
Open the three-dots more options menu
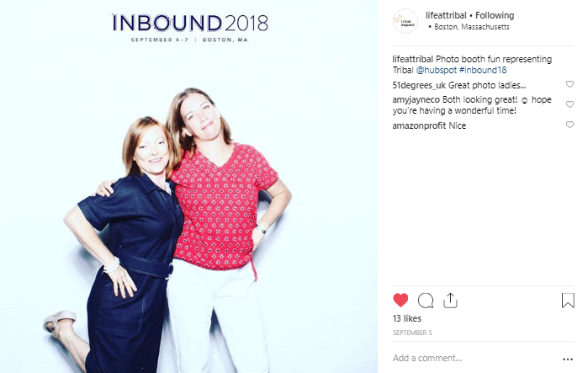[567, 358]
